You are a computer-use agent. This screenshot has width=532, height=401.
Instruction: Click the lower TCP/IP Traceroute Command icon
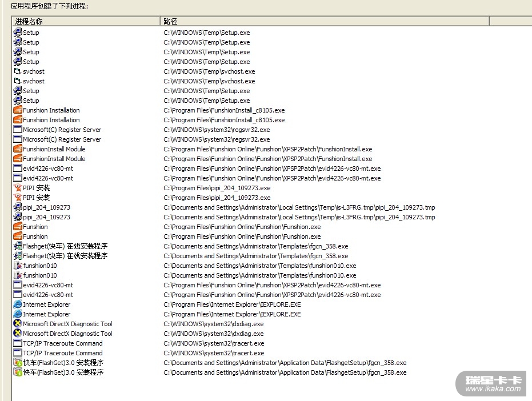tap(18, 353)
